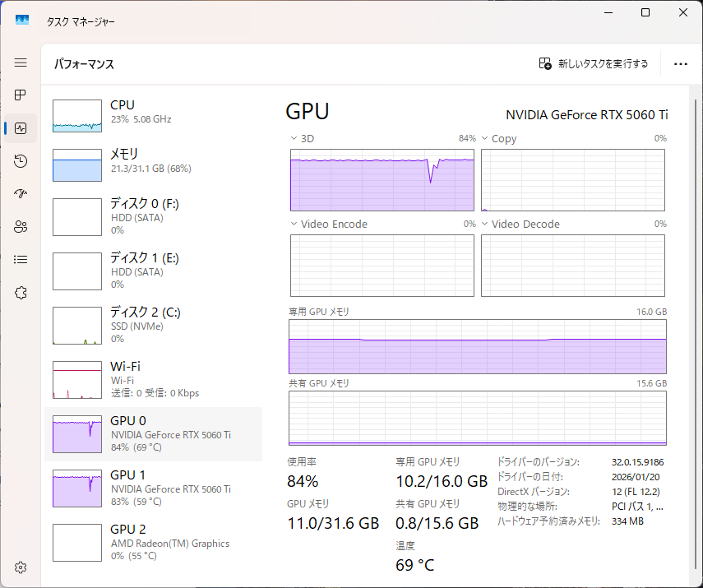Click the CPU mini graph thumbnail
Screen dimensions: 703x588
[77, 116]
